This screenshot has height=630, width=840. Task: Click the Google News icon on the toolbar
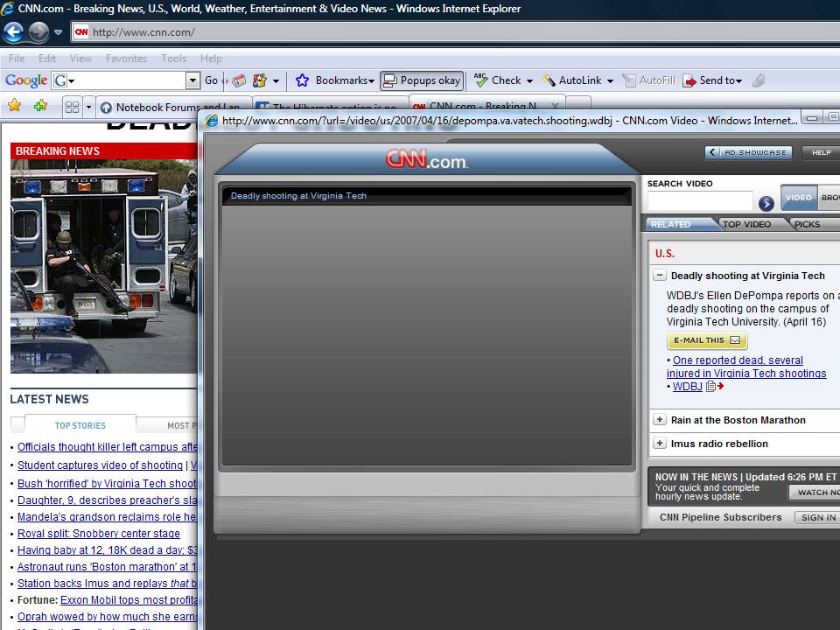point(239,80)
